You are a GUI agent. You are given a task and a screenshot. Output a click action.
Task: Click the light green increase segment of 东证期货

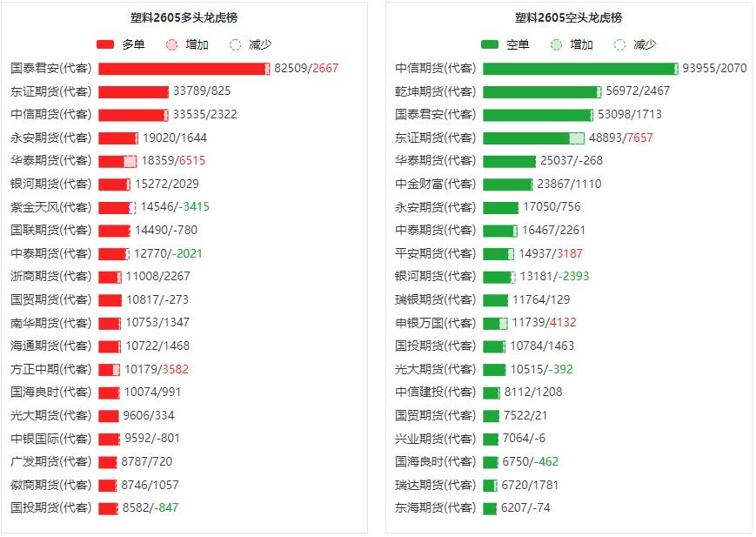pos(577,138)
